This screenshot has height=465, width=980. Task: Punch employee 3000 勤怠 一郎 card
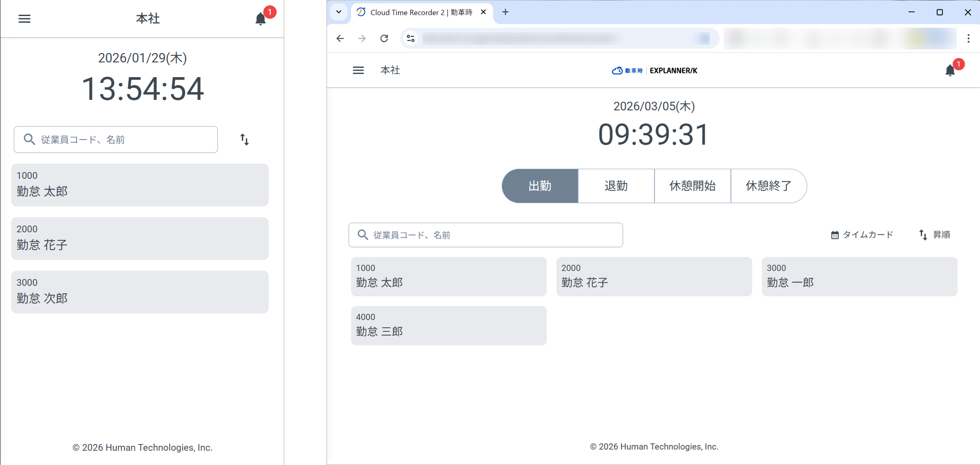tap(859, 276)
